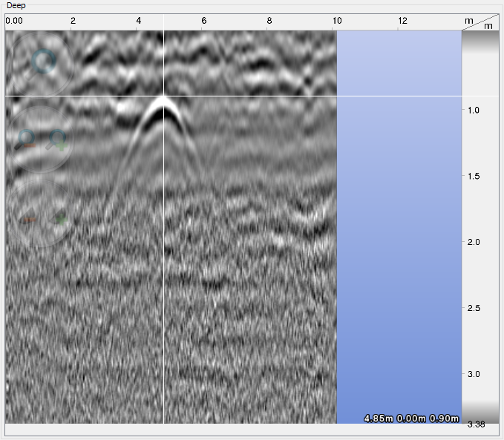504x440 pixels.
Task: Click the 2.5 mark on the depth ruler
Action: 474,308
